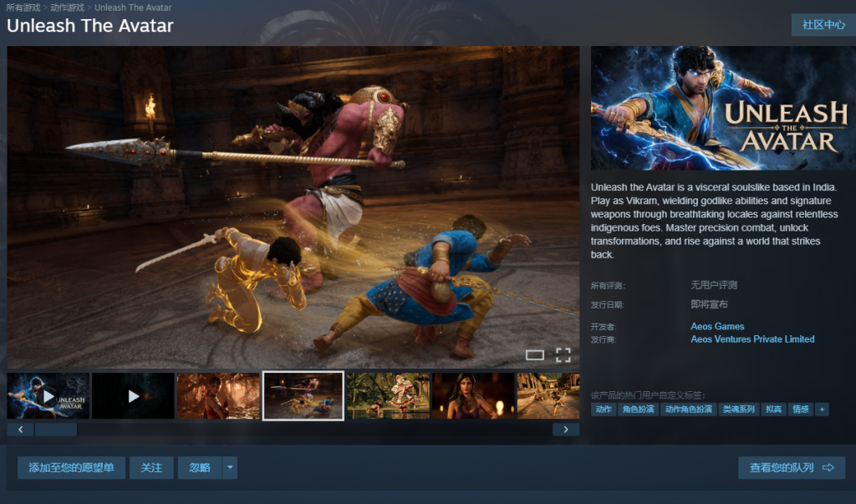The width and height of the screenshot is (856, 504).
Task: Click the thumbnail strip scrollbar handle
Action: click(x=56, y=430)
